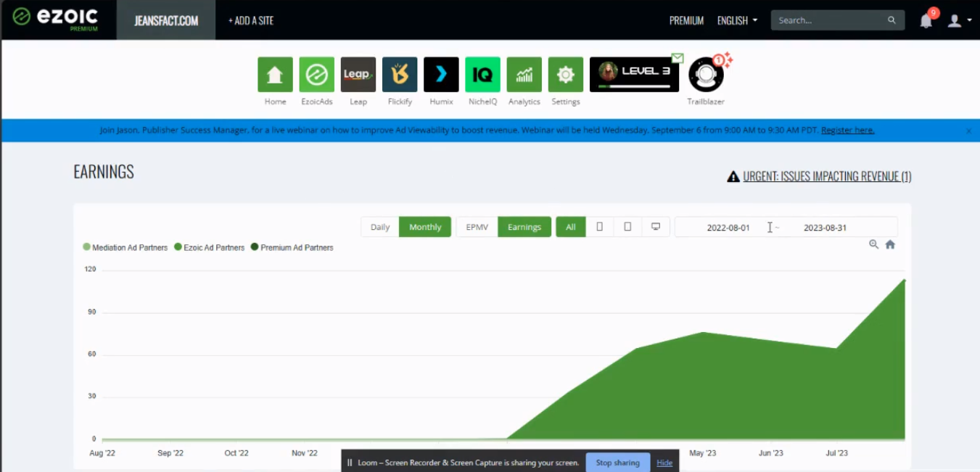Screen dimensions: 980x472
Task: Click the start date 2022-08-01 field
Action: point(728,228)
